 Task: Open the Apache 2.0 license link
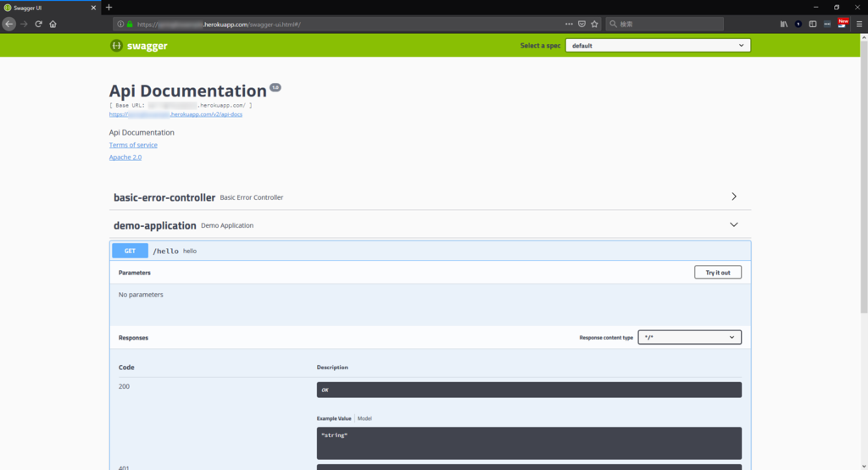(125, 157)
